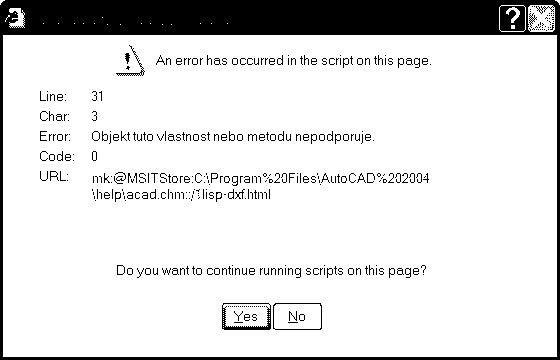Click the code value 0

[94, 156]
